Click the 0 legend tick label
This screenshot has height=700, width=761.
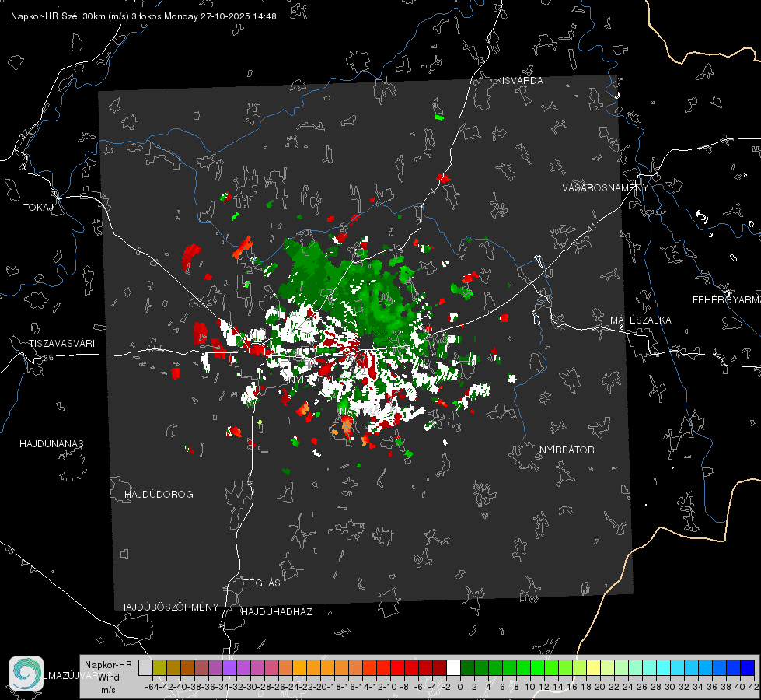tap(460, 687)
